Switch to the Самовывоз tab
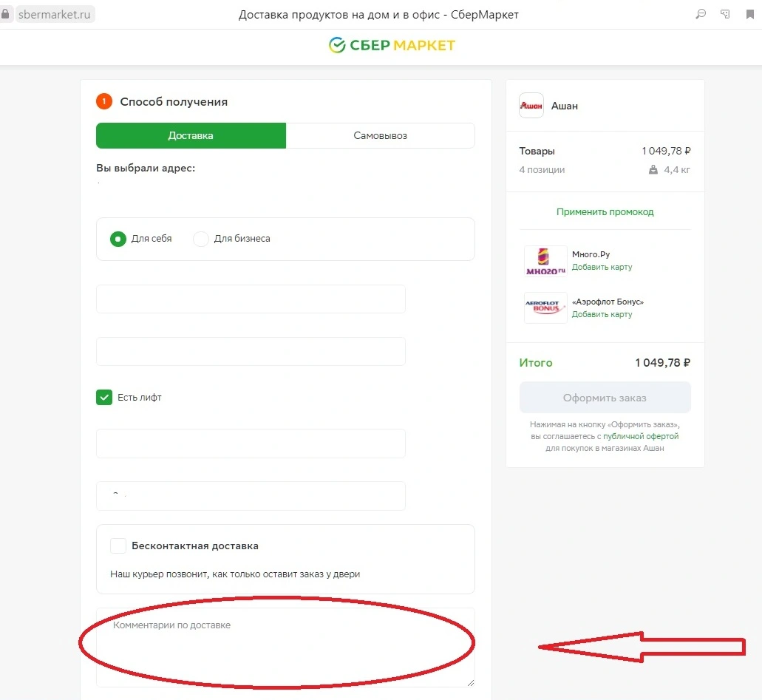 point(380,135)
